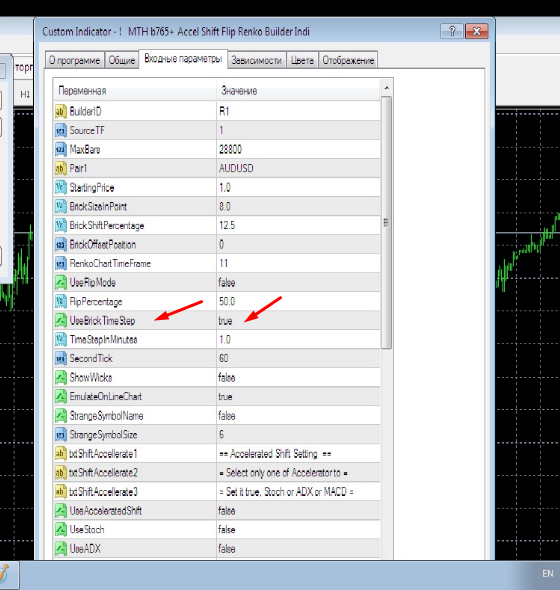Click the BrickShiftPercentage type icon
The image size is (560, 590).
tap(61, 225)
